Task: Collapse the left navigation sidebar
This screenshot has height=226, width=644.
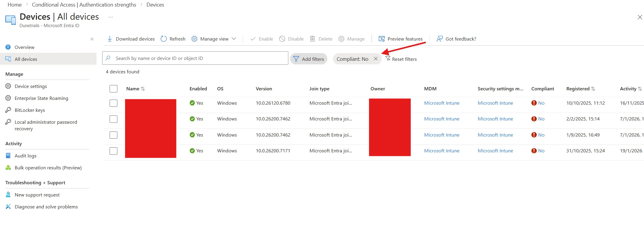Action: [x=92, y=39]
